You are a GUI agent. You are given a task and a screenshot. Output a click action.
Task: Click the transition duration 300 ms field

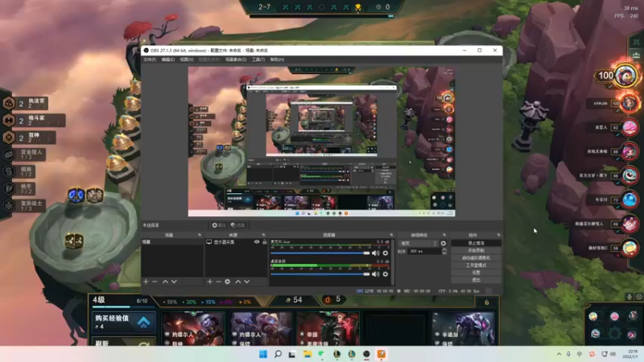(x=423, y=251)
